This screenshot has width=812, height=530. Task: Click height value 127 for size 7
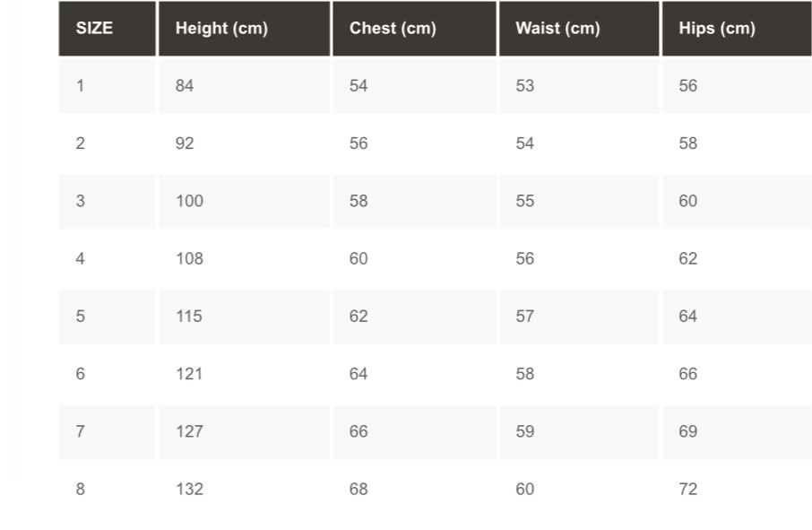(x=189, y=431)
